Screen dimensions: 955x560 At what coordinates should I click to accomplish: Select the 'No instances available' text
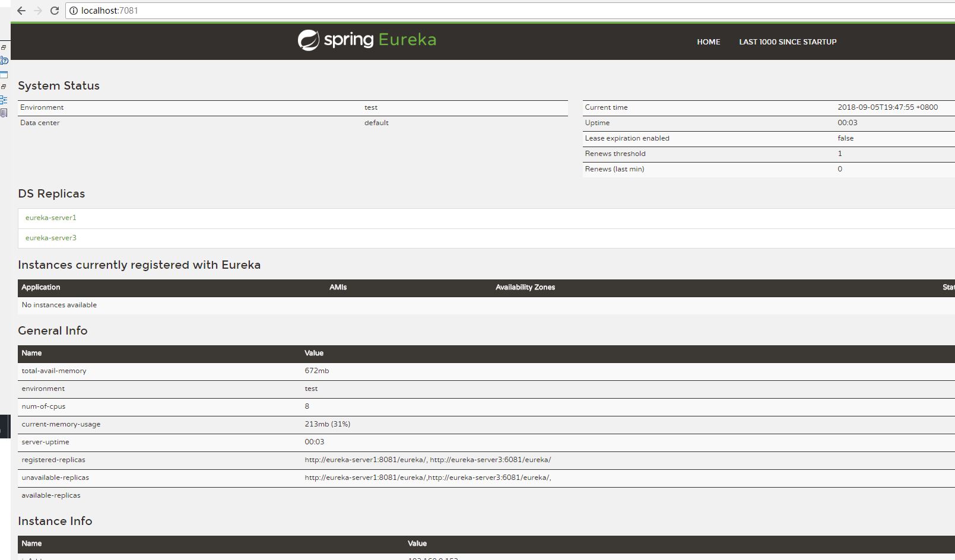tap(59, 305)
